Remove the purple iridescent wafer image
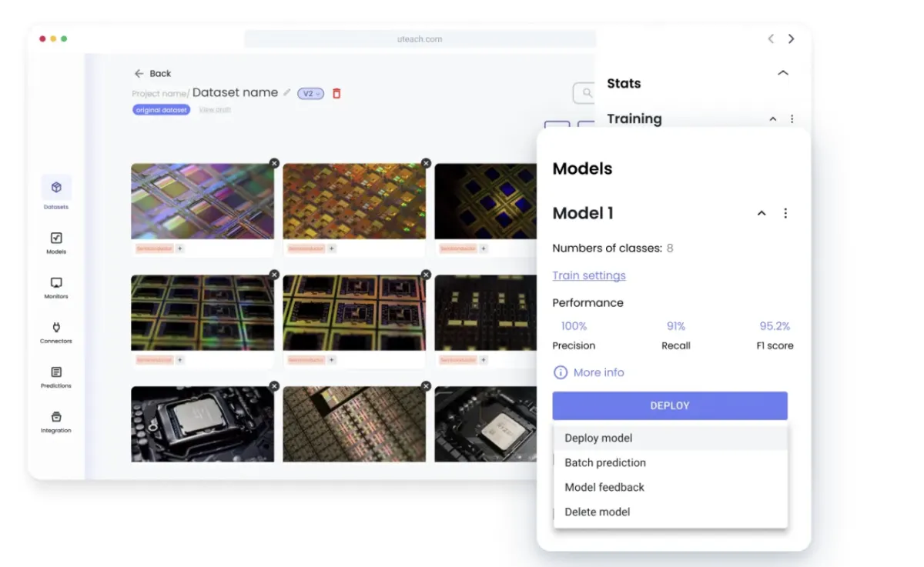The image size is (924, 567). tap(274, 163)
